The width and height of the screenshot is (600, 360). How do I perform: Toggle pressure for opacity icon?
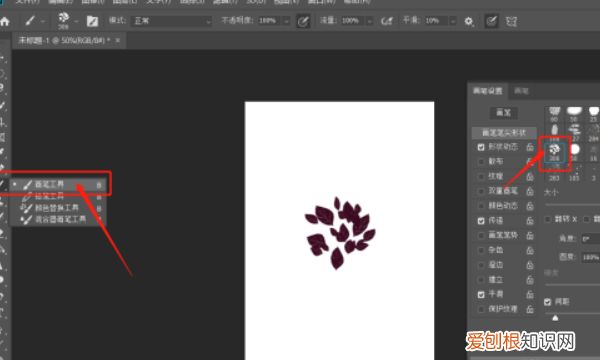pos(303,21)
